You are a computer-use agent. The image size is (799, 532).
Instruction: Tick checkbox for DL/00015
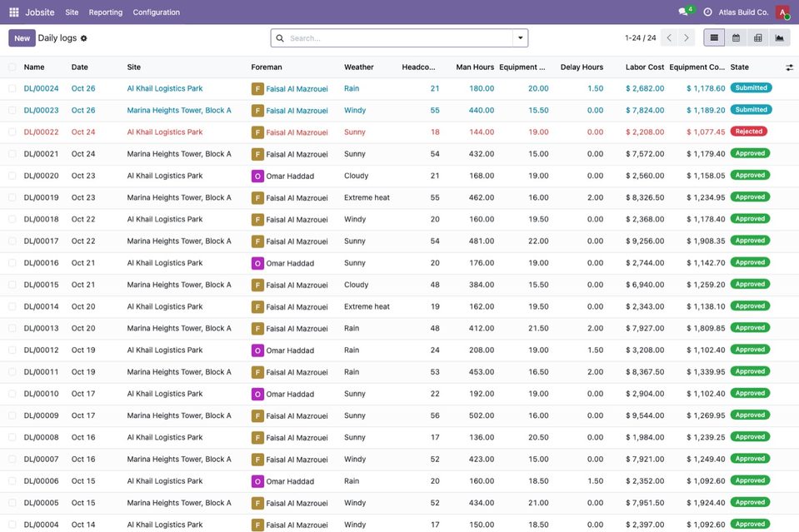pos(12,285)
